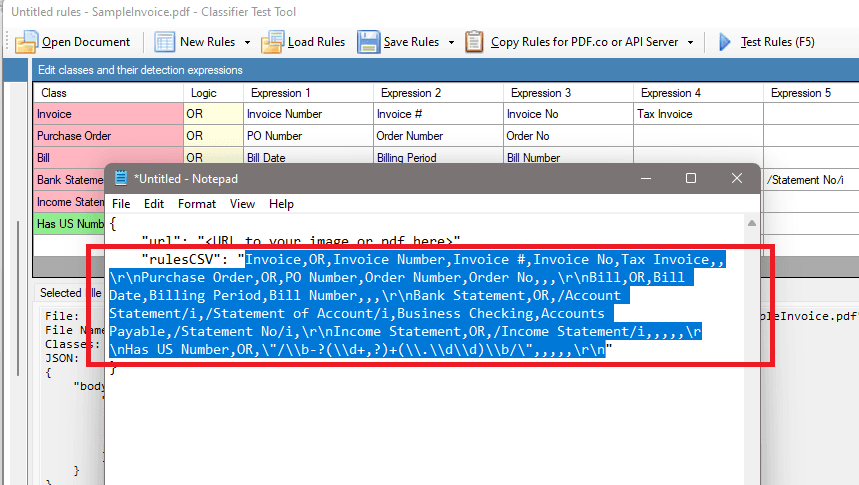Open the Format menu in Notepad
This screenshot has width=859, height=485.
197,203
